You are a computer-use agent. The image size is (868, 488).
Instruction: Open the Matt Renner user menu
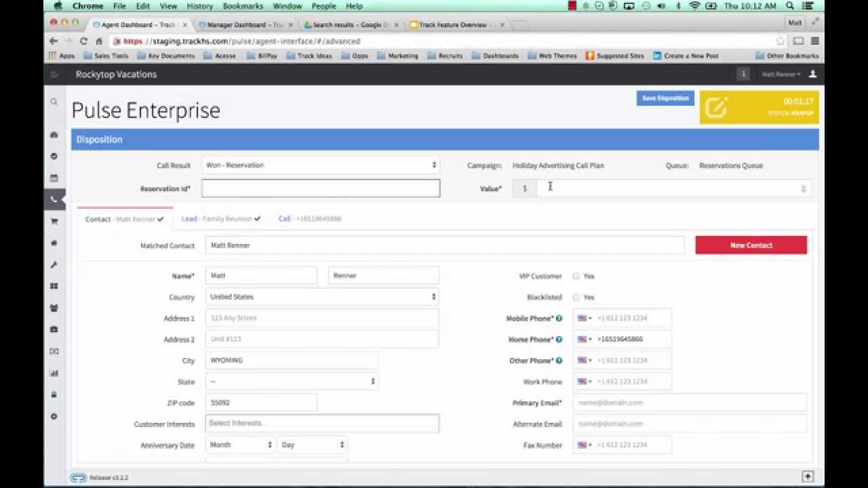(781, 74)
